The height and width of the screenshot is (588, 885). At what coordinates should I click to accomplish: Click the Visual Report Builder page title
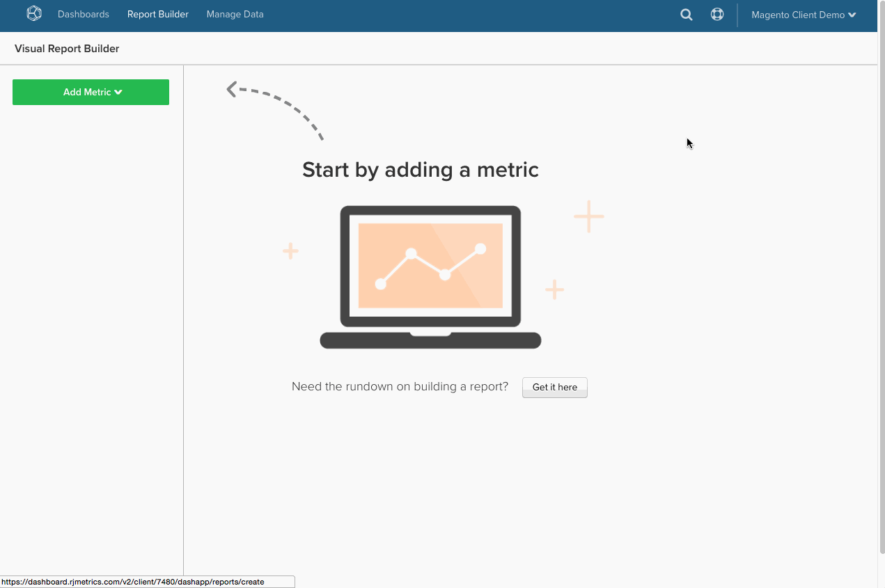click(x=67, y=48)
